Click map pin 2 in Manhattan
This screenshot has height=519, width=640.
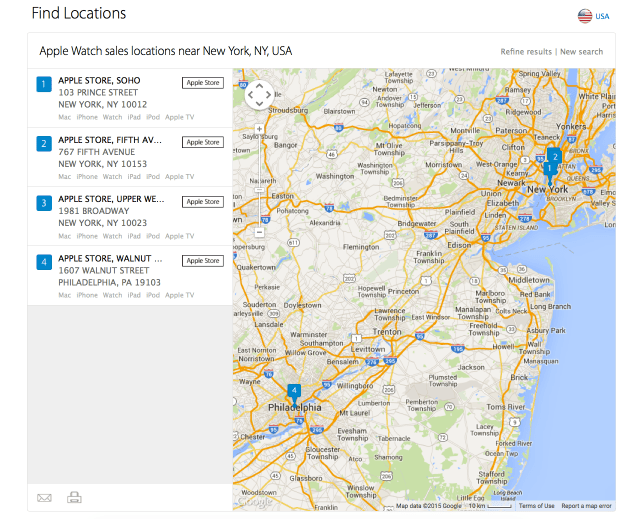coord(555,156)
